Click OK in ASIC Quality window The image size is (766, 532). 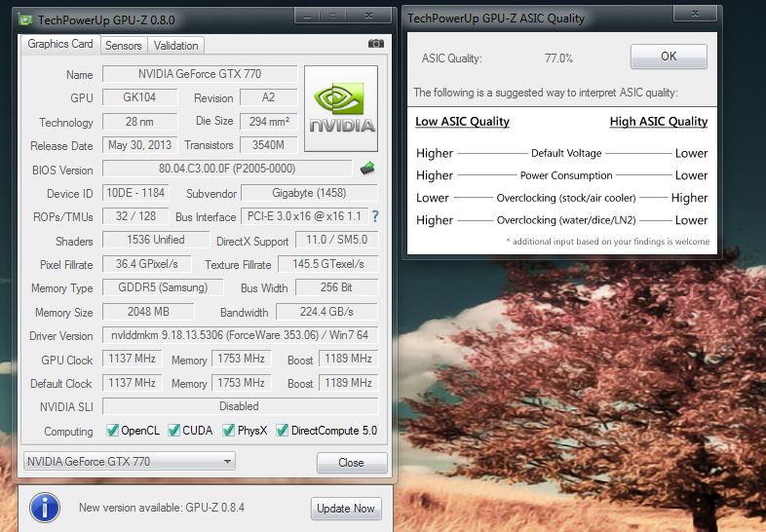pyautogui.click(x=669, y=57)
